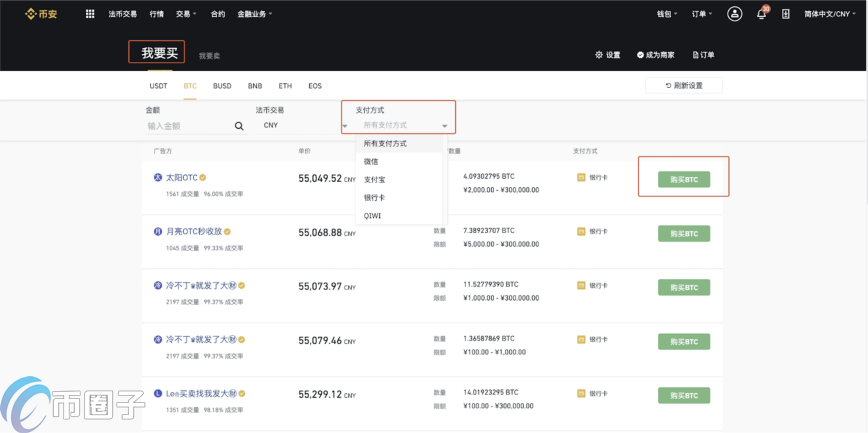Click the search magnifier in amount field

pos(239,126)
